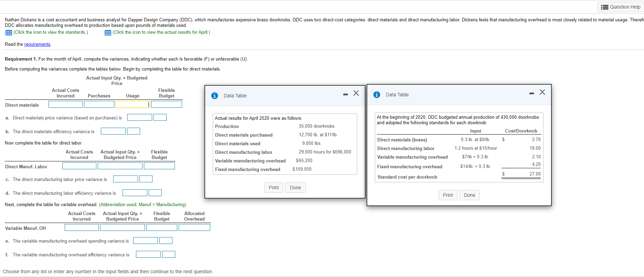
Task: Click Done in actual results Data Table
Action: tap(295, 188)
